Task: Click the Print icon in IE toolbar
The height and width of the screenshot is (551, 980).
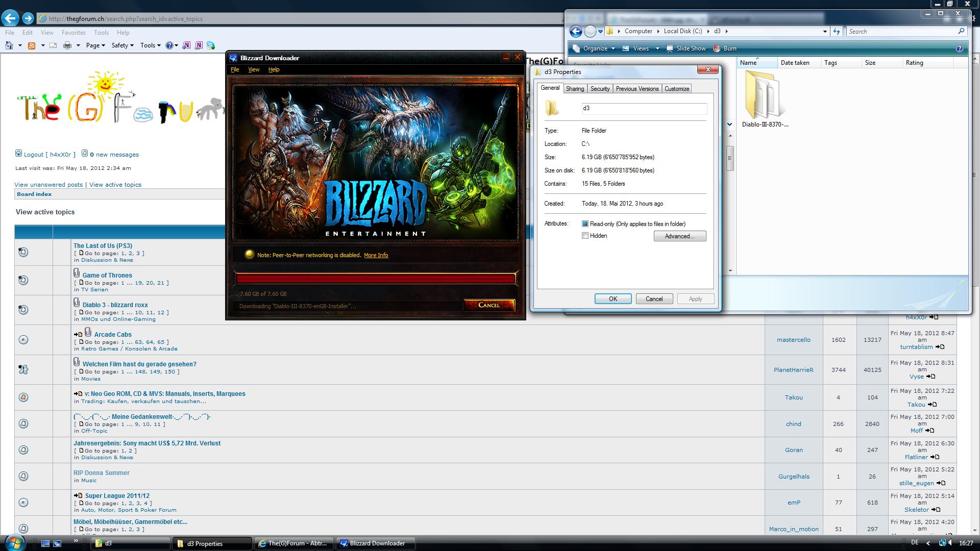Action: [67, 45]
